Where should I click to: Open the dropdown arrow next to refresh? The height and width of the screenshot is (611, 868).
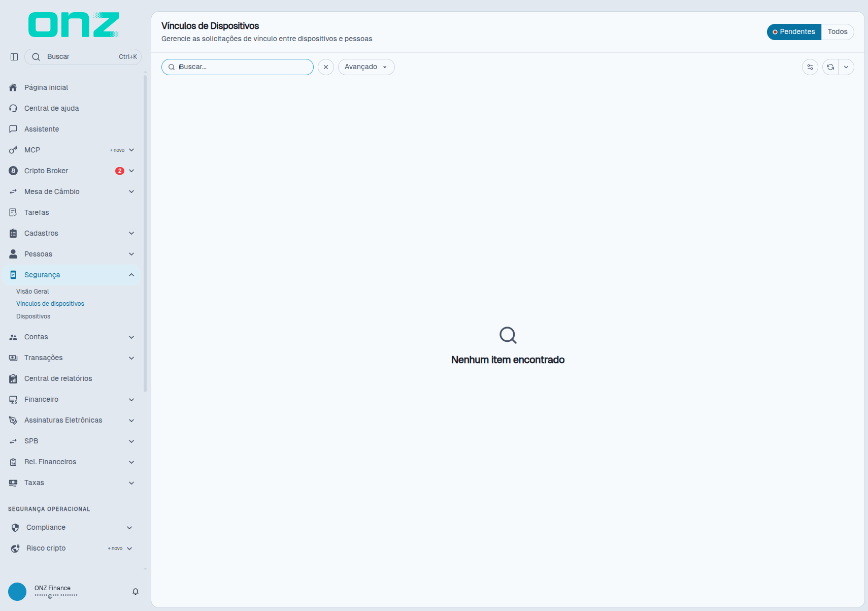click(x=846, y=67)
